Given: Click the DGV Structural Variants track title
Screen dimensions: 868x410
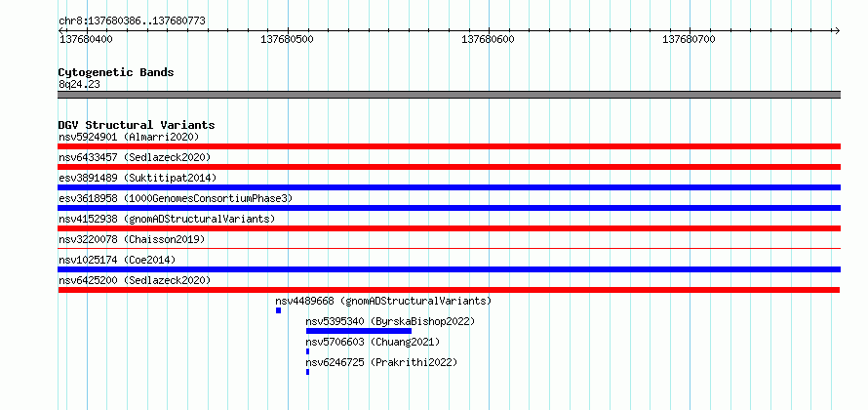Looking at the screenshot, I should click(x=137, y=125).
